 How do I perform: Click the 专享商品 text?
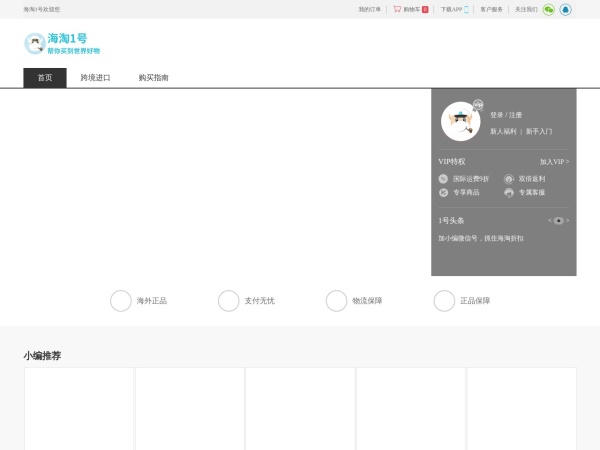tap(466, 192)
